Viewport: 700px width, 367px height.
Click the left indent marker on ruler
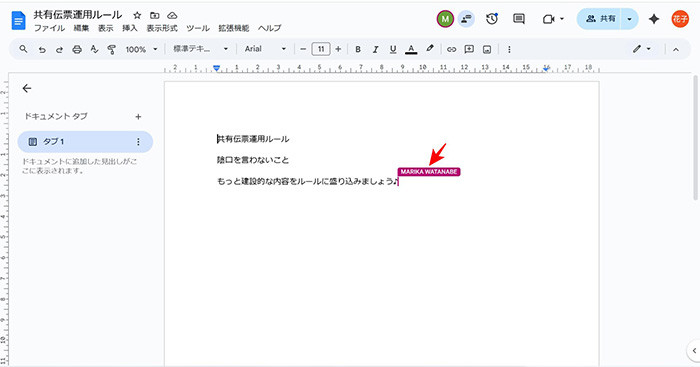pyautogui.click(x=217, y=68)
